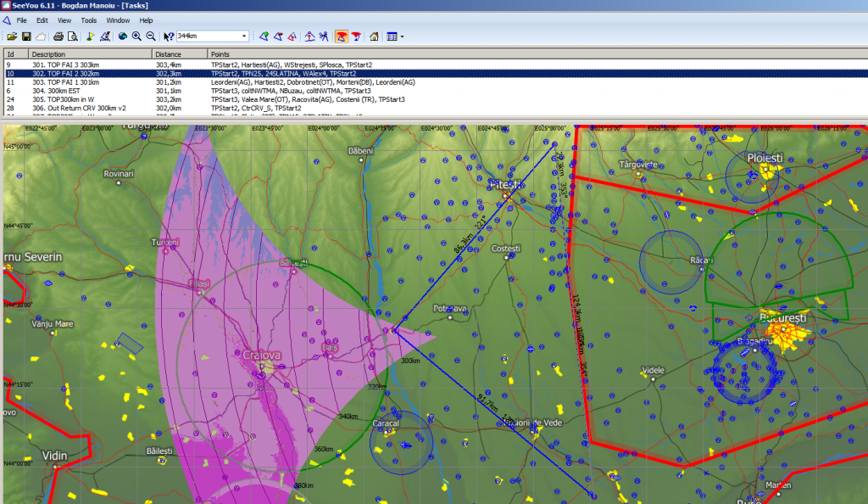Viewport: 868px width, 504px height.
Task: Click the Print icon in toolbar
Action: [x=58, y=36]
